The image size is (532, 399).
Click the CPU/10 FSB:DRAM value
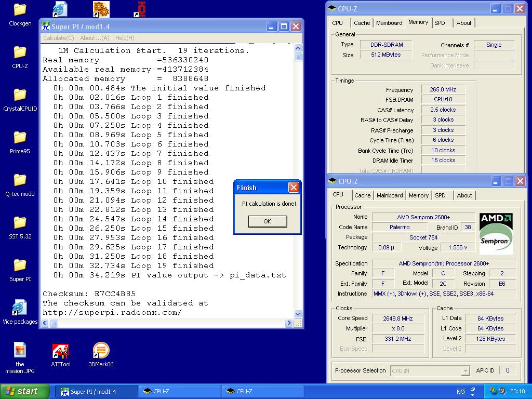click(443, 99)
